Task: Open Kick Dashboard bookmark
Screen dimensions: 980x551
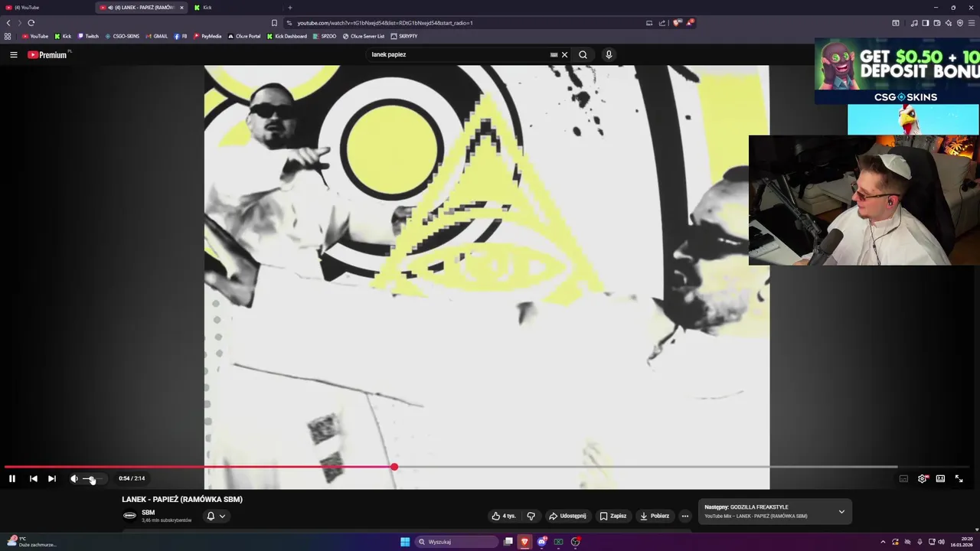Action: pos(287,36)
